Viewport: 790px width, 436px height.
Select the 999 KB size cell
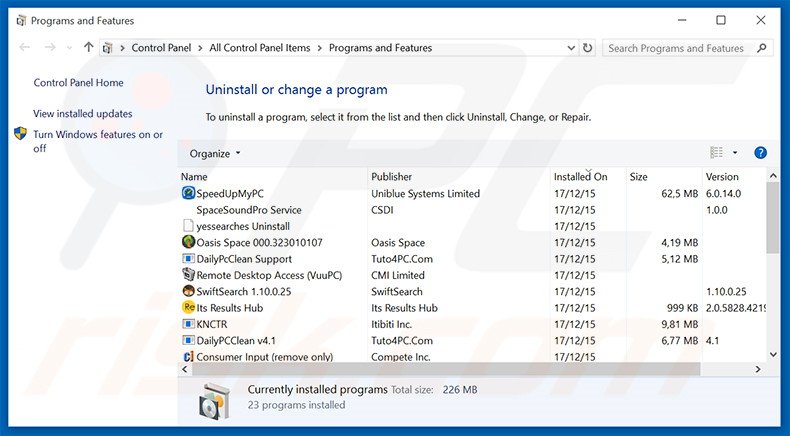(x=683, y=308)
